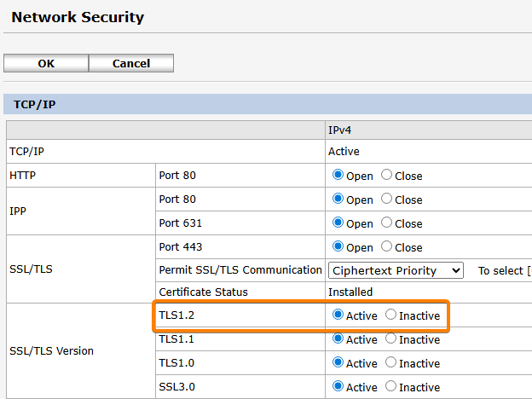
Task: Select Active for SSL3.0
Action: [x=338, y=386]
